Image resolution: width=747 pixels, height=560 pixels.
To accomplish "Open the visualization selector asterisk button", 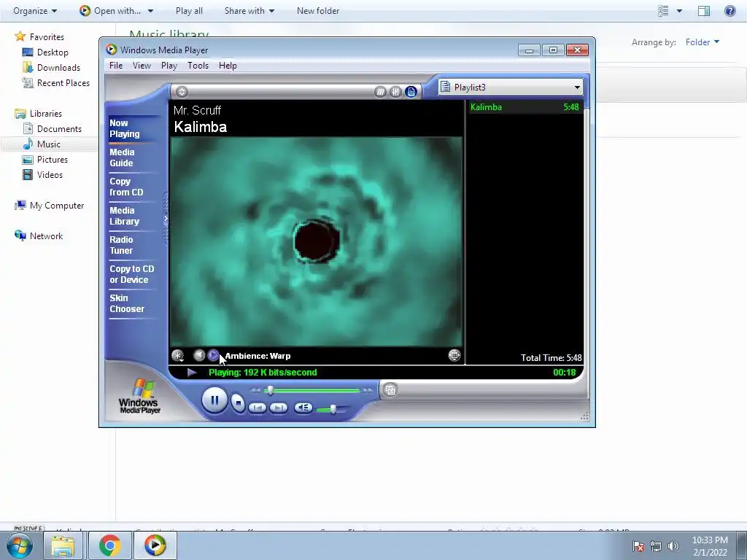I will [178, 355].
